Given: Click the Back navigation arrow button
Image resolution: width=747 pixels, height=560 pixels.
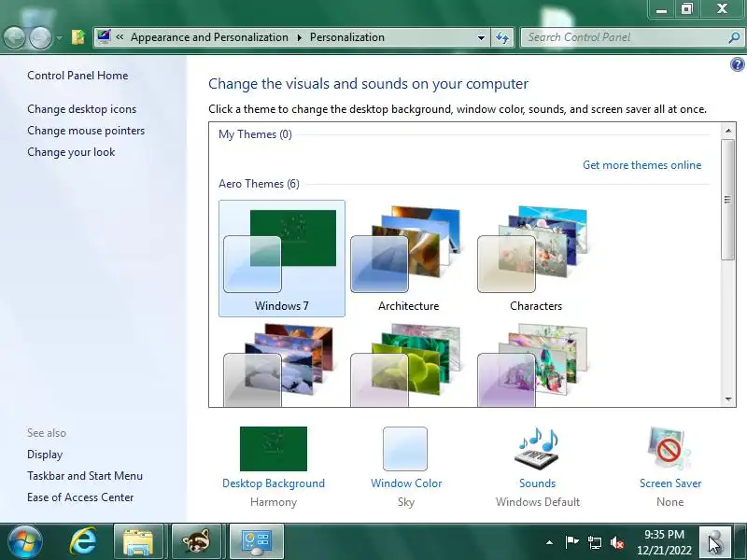Looking at the screenshot, I should click(14, 37).
